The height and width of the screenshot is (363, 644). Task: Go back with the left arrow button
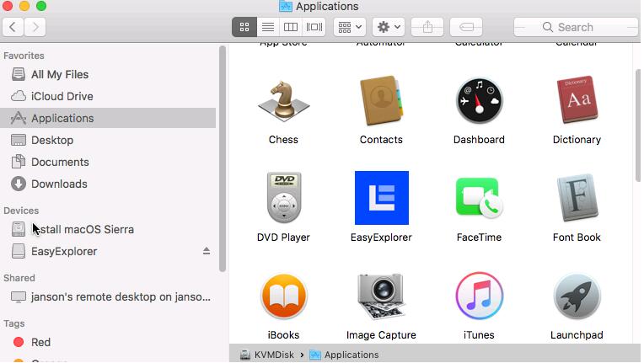[x=13, y=27]
